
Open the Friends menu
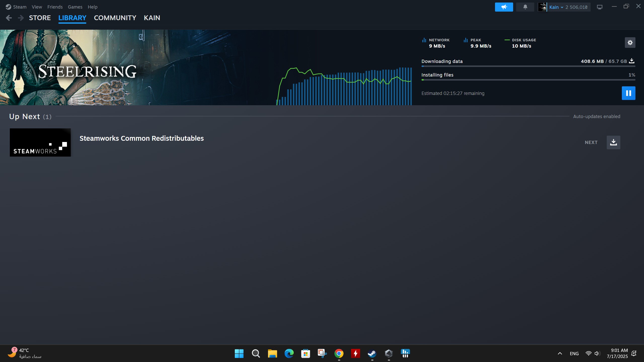tap(55, 7)
